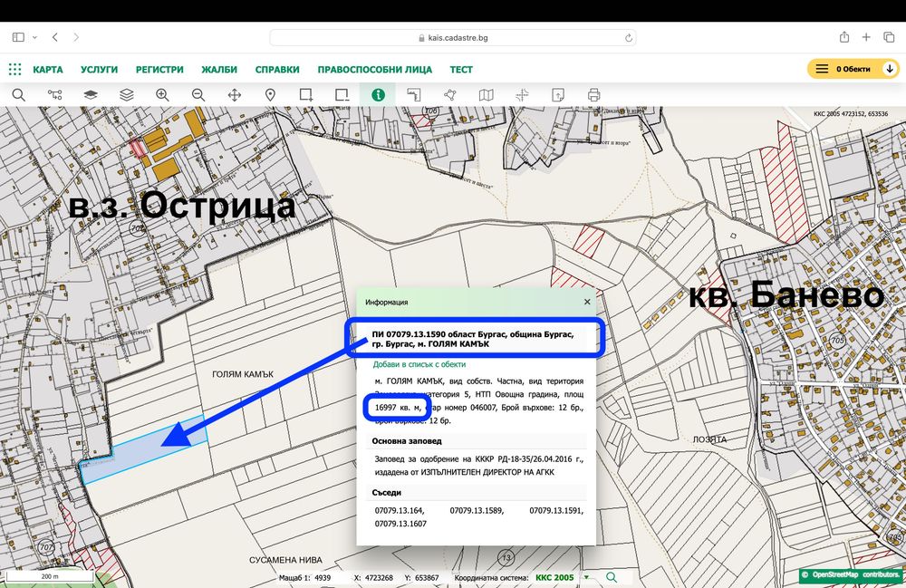906x588 pixels.
Task: Reload the page in Safari
Action: pos(628,37)
